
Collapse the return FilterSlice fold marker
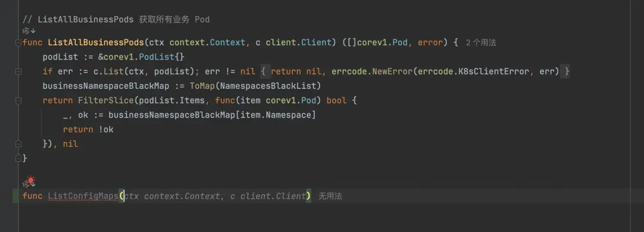point(18,101)
